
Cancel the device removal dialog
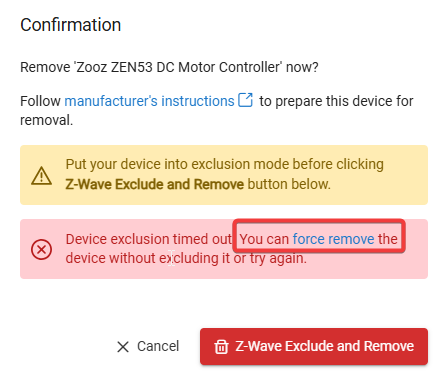(x=148, y=346)
